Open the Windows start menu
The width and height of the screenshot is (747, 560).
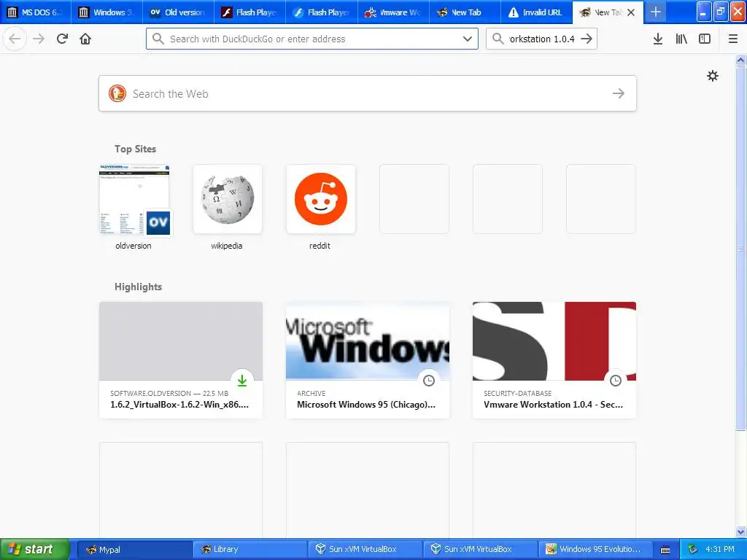[x=34, y=549]
